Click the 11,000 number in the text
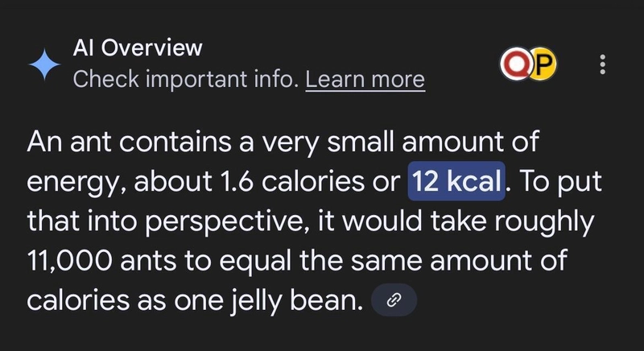Image resolution: width=644 pixels, height=351 pixels. point(69,261)
